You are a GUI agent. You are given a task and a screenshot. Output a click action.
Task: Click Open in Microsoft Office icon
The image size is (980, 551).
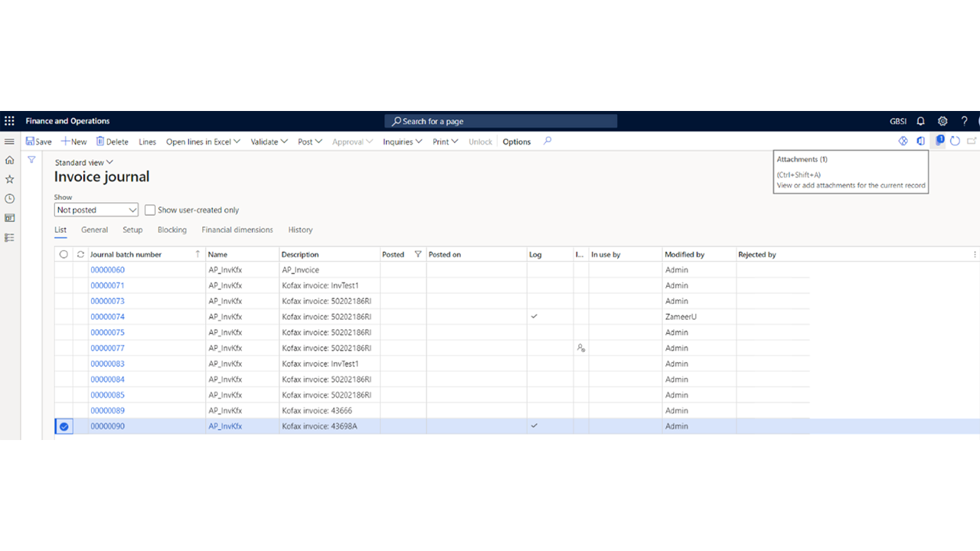pos(921,141)
